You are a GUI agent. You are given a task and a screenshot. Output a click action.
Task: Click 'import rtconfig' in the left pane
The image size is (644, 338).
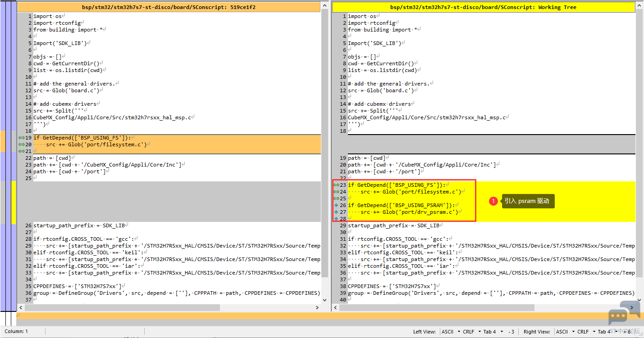coord(57,23)
